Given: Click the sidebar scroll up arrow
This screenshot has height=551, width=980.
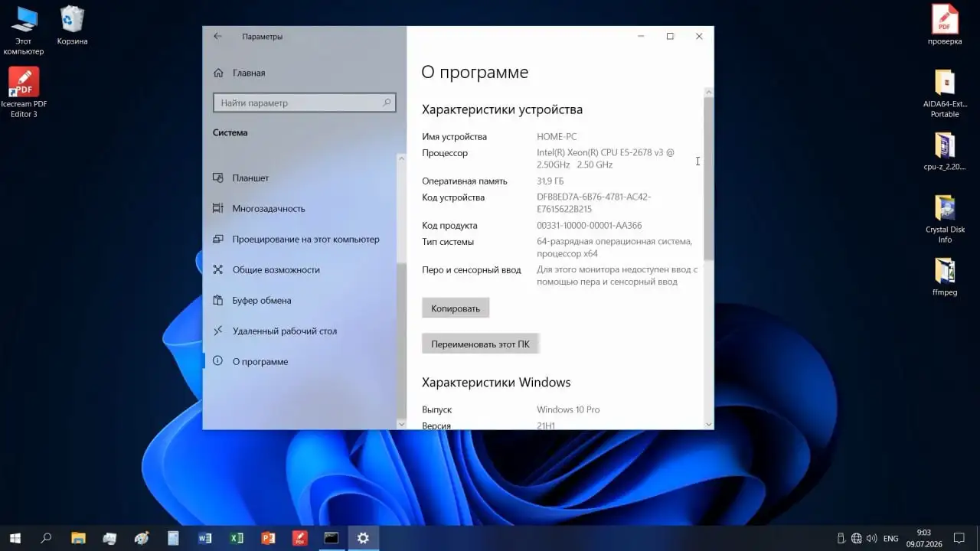Looking at the screenshot, I should tap(401, 158).
